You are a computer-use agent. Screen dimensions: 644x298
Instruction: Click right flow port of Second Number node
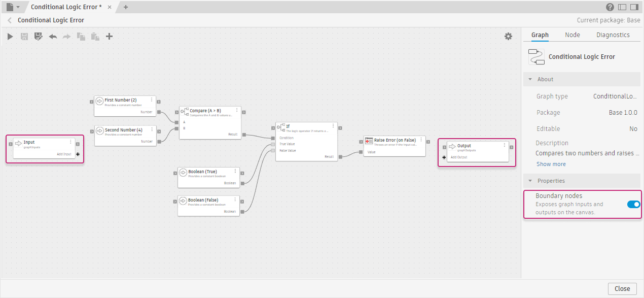[158, 131]
